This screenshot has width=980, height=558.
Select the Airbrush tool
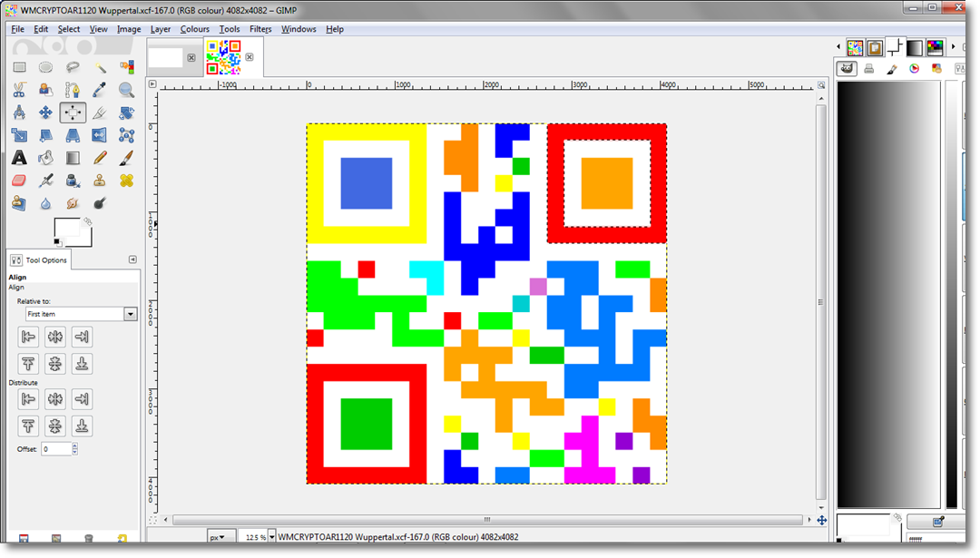coord(45,181)
